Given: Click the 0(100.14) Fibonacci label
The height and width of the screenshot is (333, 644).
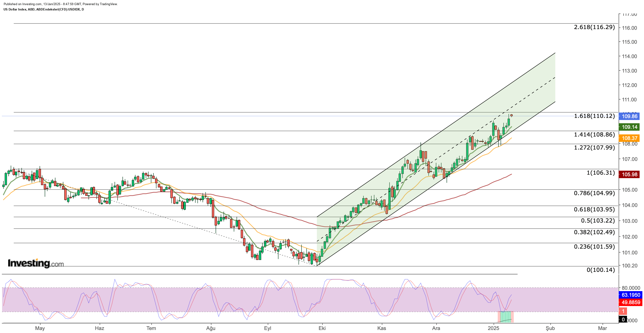Looking at the screenshot, I should tap(601, 270).
